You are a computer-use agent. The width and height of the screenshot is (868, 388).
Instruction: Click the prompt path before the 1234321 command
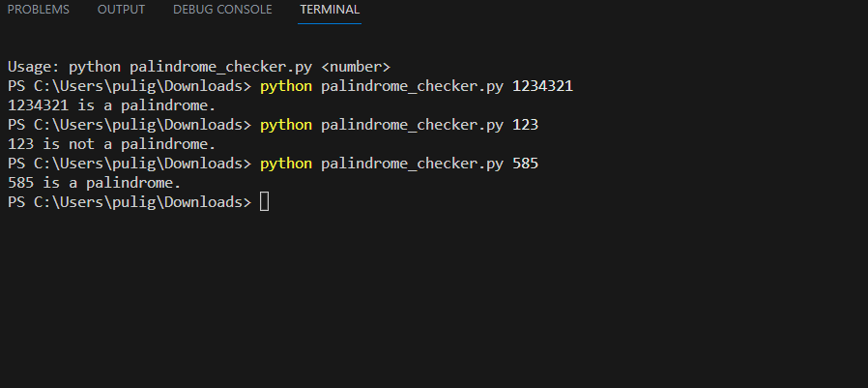click(x=129, y=86)
